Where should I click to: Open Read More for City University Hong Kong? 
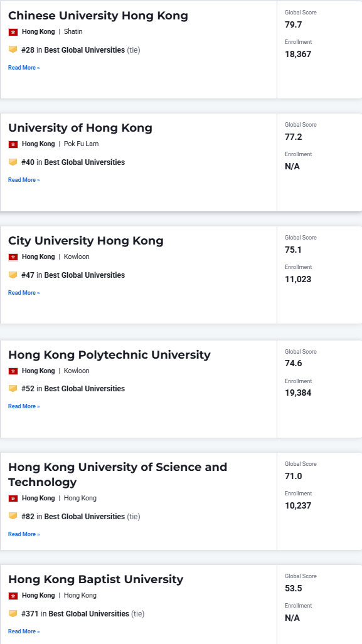(24, 293)
